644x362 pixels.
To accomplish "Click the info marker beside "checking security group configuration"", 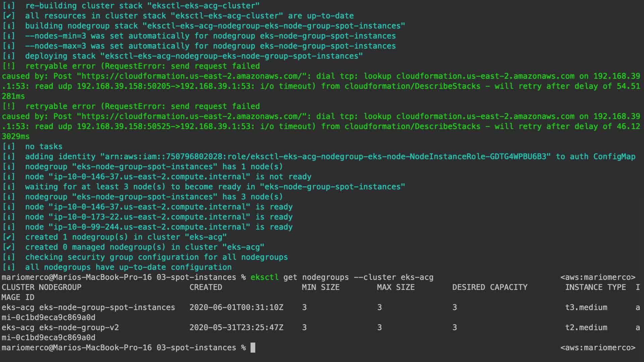I will point(9,257).
